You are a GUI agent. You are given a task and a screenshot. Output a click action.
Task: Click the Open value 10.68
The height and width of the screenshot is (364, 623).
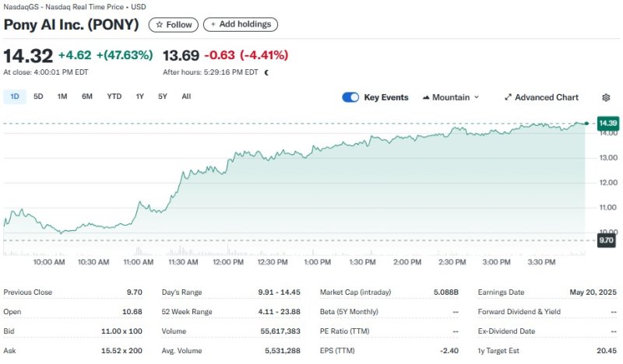click(x=132, y=312)
